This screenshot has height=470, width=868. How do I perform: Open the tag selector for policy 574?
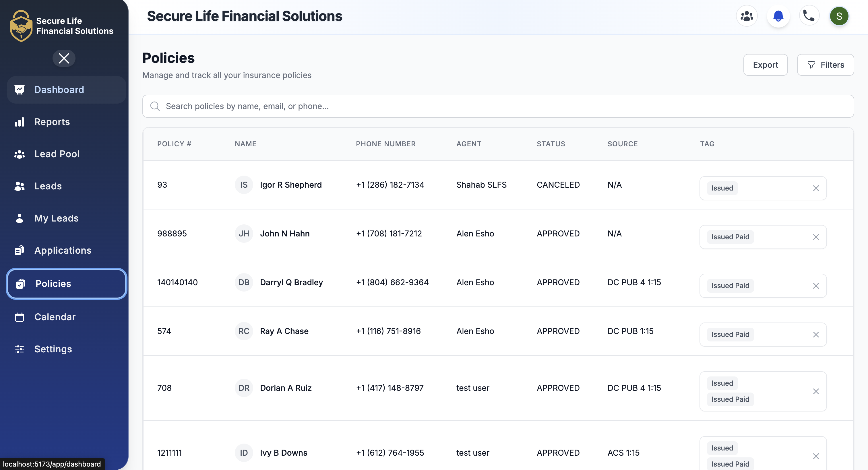(763, 335)
